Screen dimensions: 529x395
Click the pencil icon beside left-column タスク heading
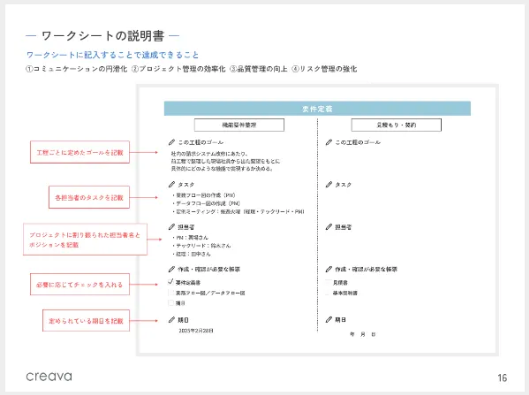pos(171,185)
